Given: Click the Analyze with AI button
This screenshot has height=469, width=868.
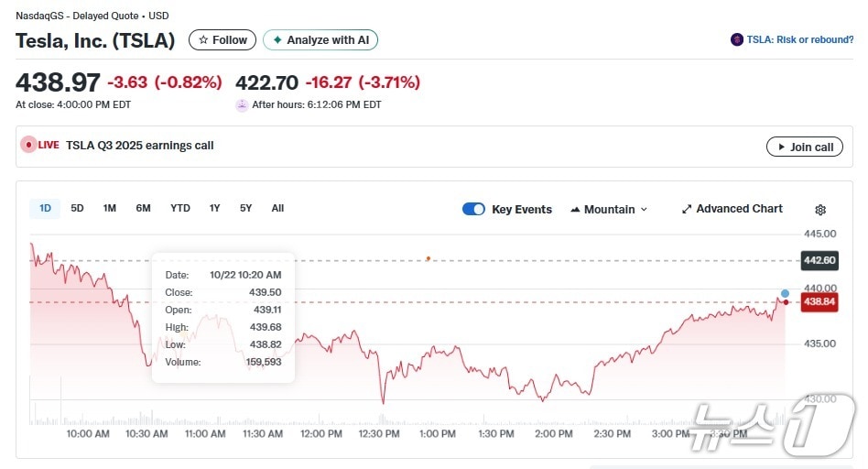Looking at the screenshot, I should point(320,40).
